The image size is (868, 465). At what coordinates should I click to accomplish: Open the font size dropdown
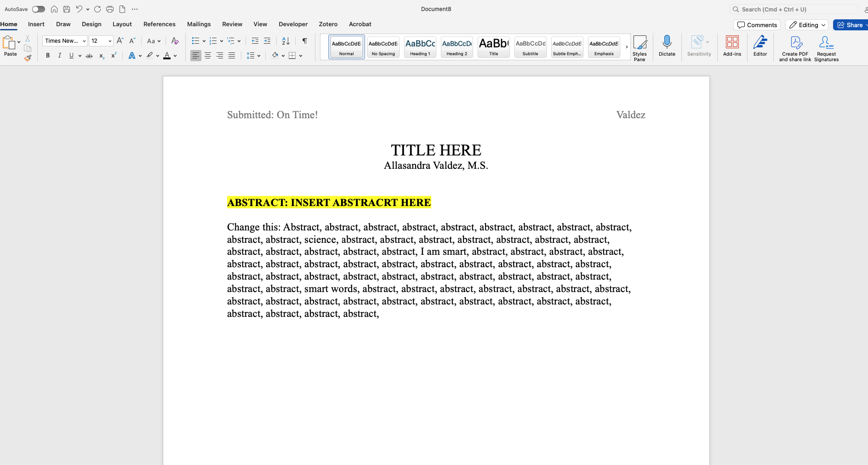tap(110, 41)
